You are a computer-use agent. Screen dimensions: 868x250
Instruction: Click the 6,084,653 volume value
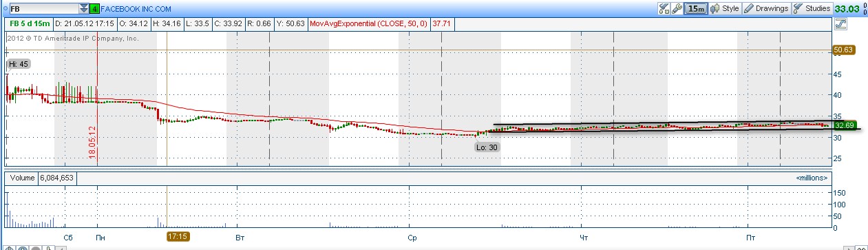pos(57,178)
